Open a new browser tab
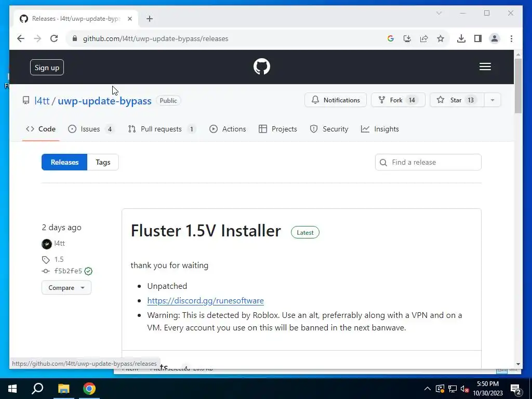This screenshot has height=399, width=532. (x=150, y=19)
